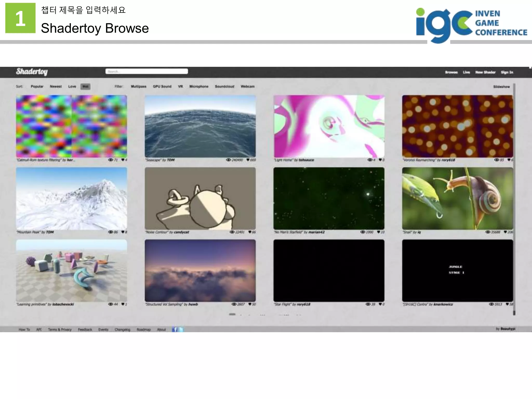Image resolution: width=532 pixels, height=399 pixels.
Task: Click the heart icon under Noise Contour
Action: [x=250, y=232]
